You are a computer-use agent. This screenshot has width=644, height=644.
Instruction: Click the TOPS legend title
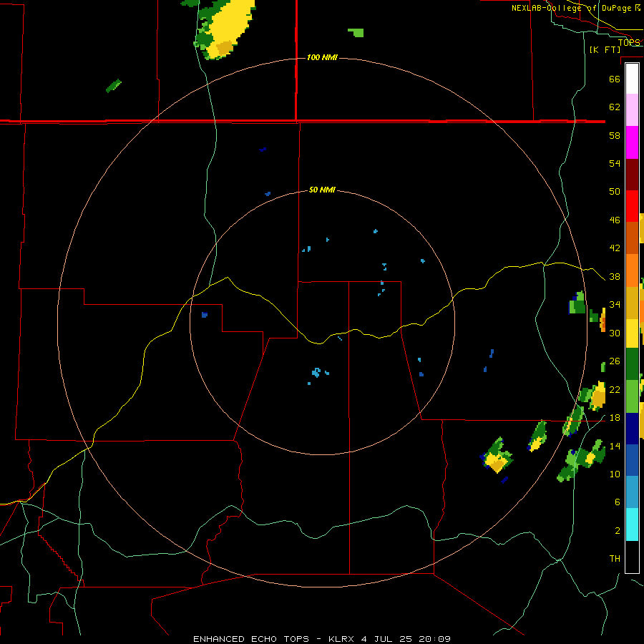(629, 42)
